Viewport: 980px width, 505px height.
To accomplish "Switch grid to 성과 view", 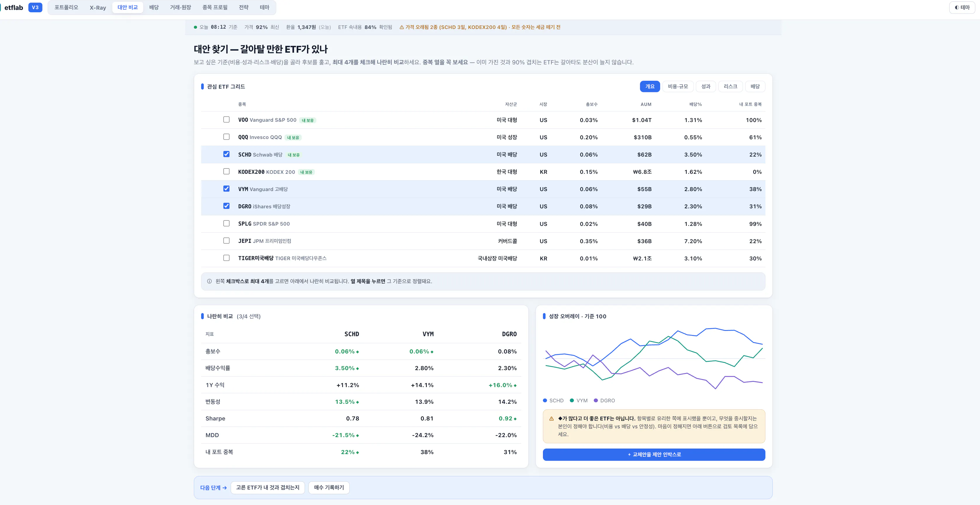I will [706, 86].
